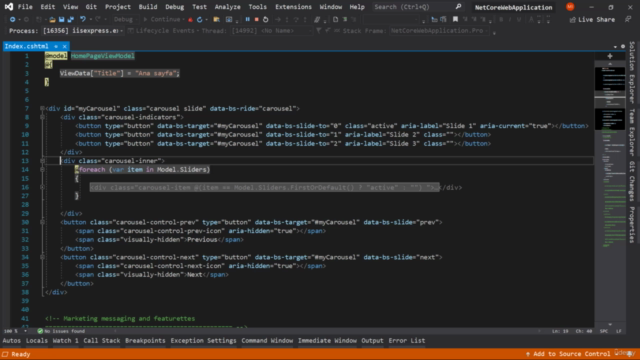Open the Extensions menu

(293, 7)
